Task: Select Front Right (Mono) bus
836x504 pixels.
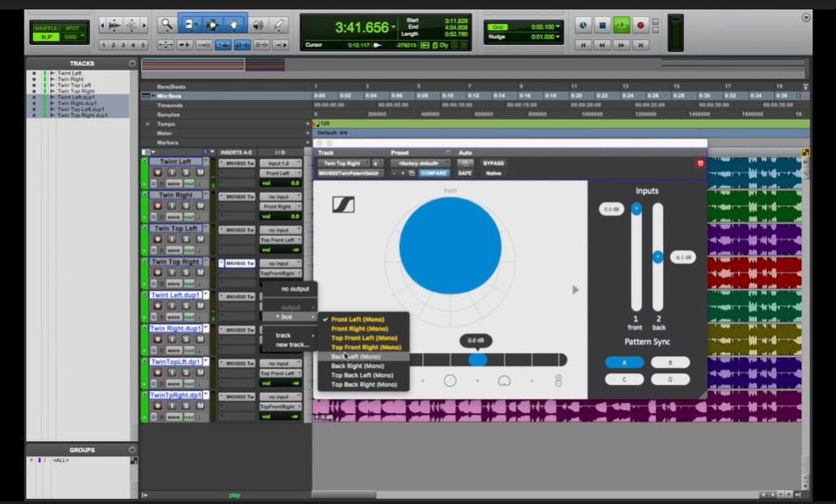Action: [364, 329]
